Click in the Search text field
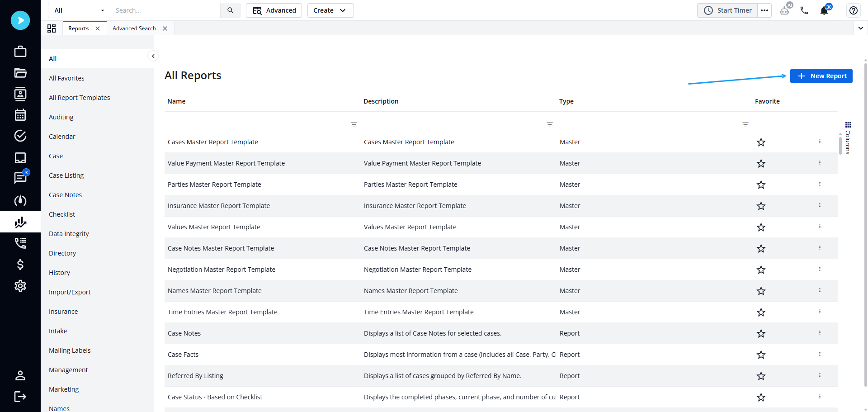The image size is (868, 412). 165,10
